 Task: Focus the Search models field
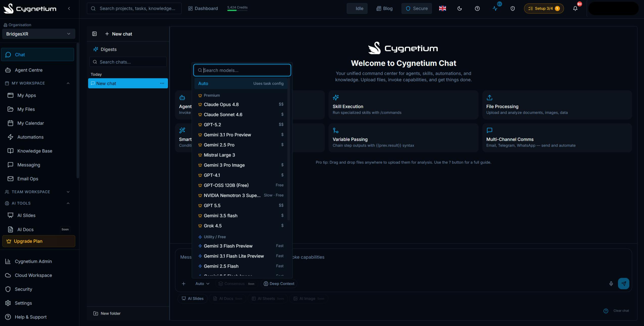tap(242, 70)
